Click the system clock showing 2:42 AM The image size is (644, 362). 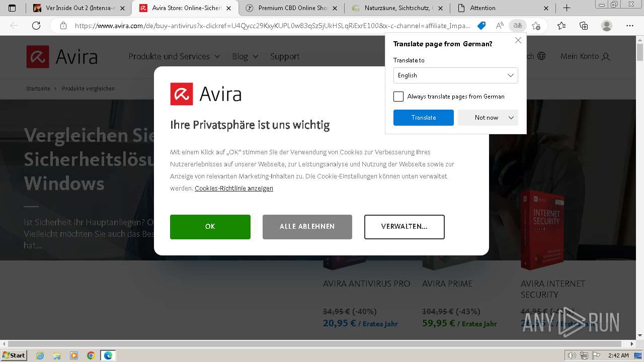[618, 355]
